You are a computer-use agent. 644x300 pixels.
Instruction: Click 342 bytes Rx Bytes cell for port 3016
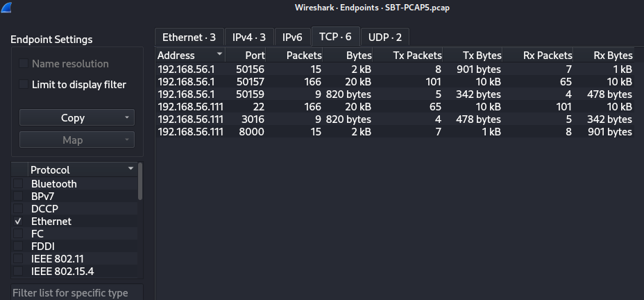coord(609,119)
